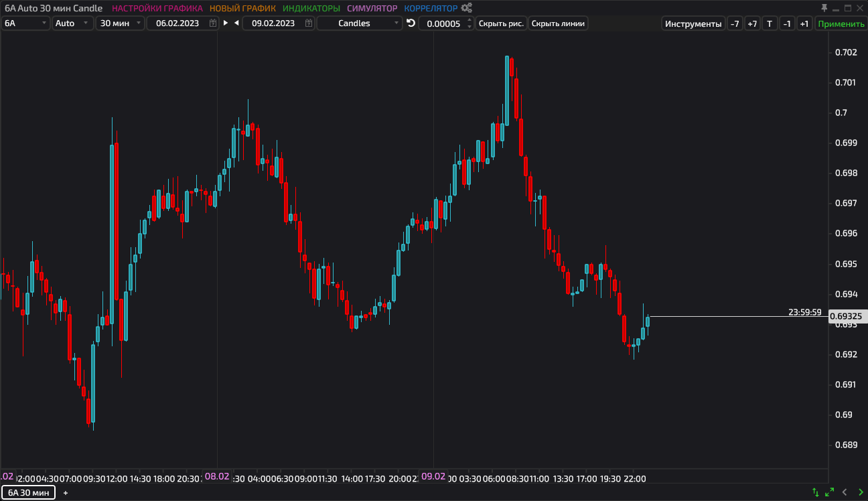Image resolution: width=868 pixels, height=501 pixels.
Task: Open the Auto contract dropdown
Action: click(x=73, y=23)
